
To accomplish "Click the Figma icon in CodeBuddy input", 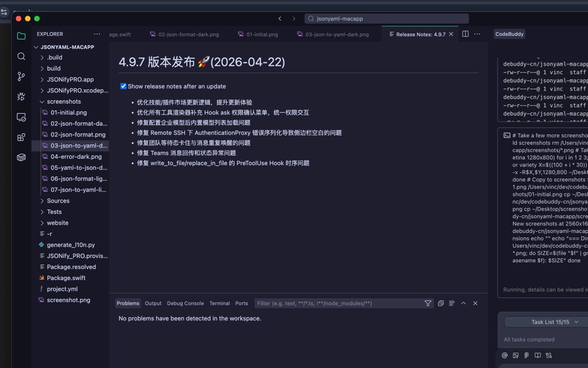I will point(527,355).
